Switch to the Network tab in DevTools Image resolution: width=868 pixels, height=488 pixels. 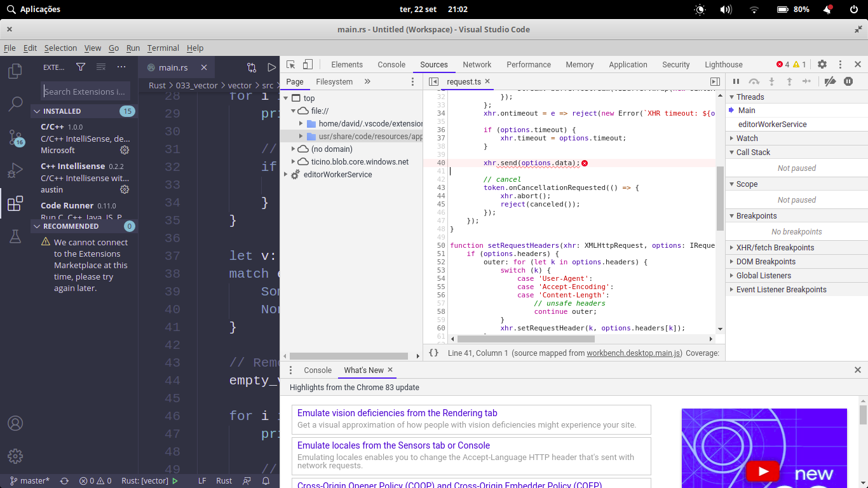pyautogui.click(x=477, y=64)
